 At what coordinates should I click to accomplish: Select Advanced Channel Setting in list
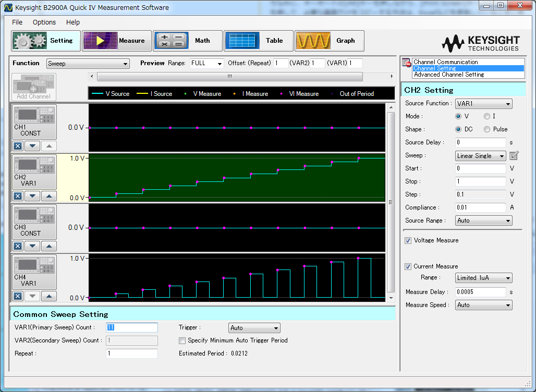[449, 75]
